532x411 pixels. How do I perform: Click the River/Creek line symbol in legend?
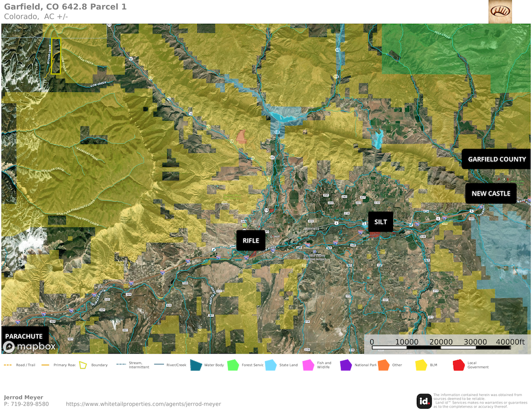(159, 365)
